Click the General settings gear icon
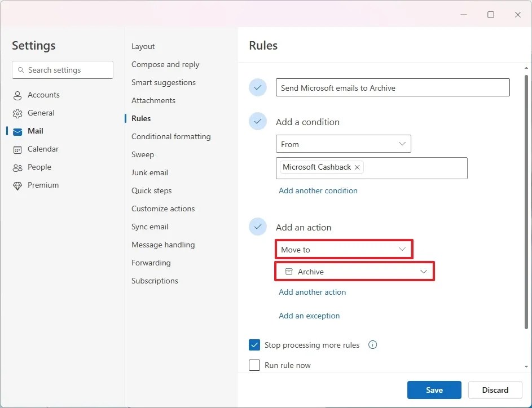 17,113
